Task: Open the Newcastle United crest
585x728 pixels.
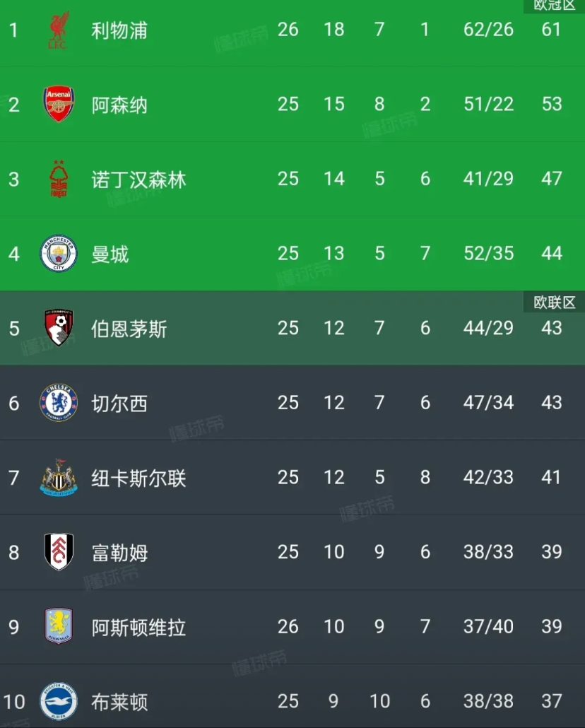Action: (59, 477)
